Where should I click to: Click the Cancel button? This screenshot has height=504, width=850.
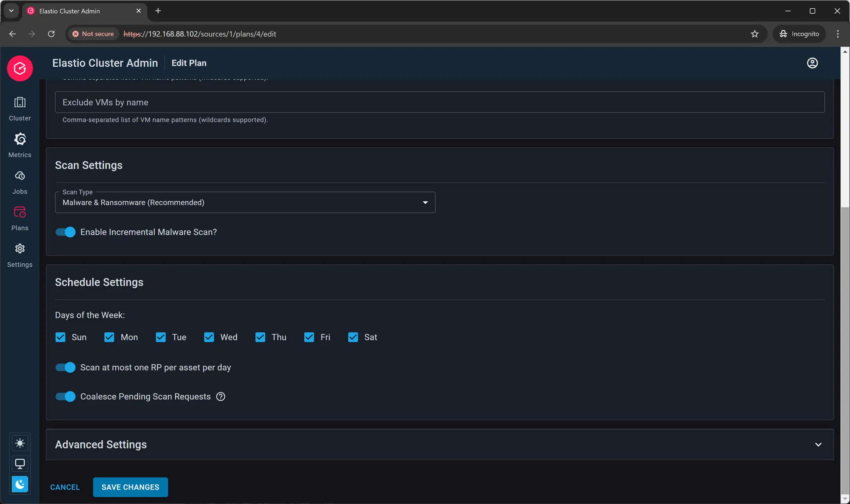click(65, 487)
